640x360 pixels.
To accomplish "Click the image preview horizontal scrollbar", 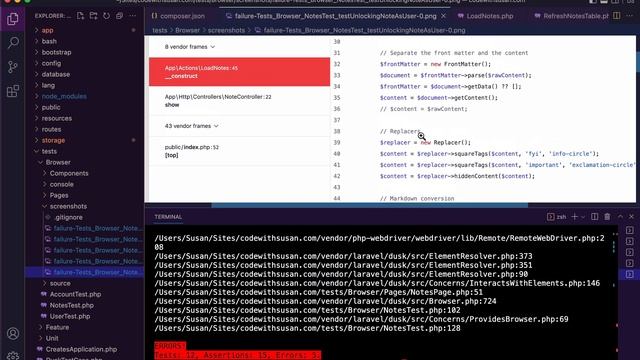I will point(369,205).
